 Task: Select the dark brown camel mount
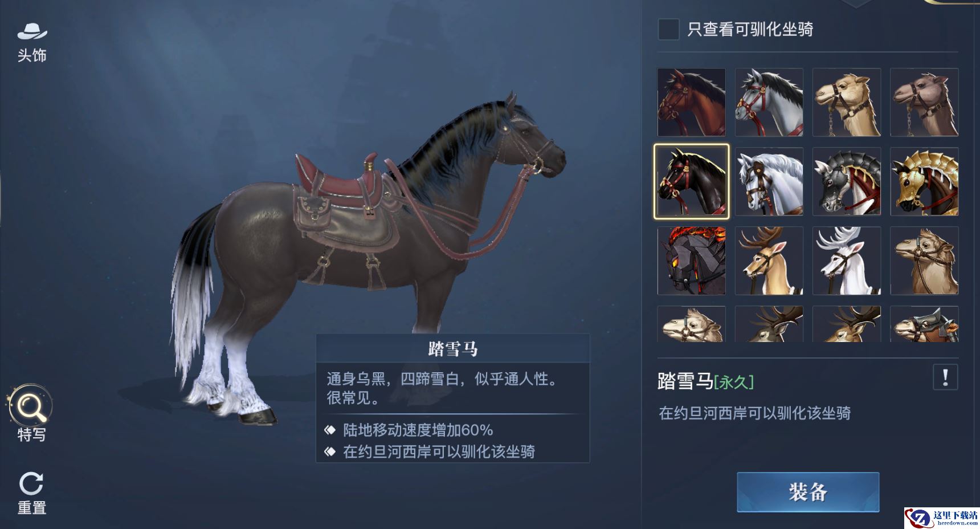click(924, 102)
